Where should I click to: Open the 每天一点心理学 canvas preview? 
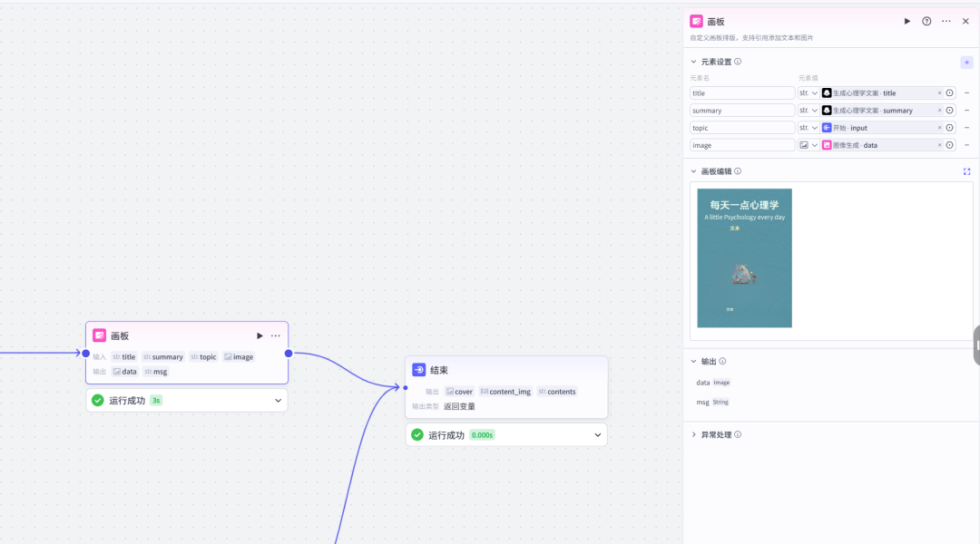[x=744, y=258]
